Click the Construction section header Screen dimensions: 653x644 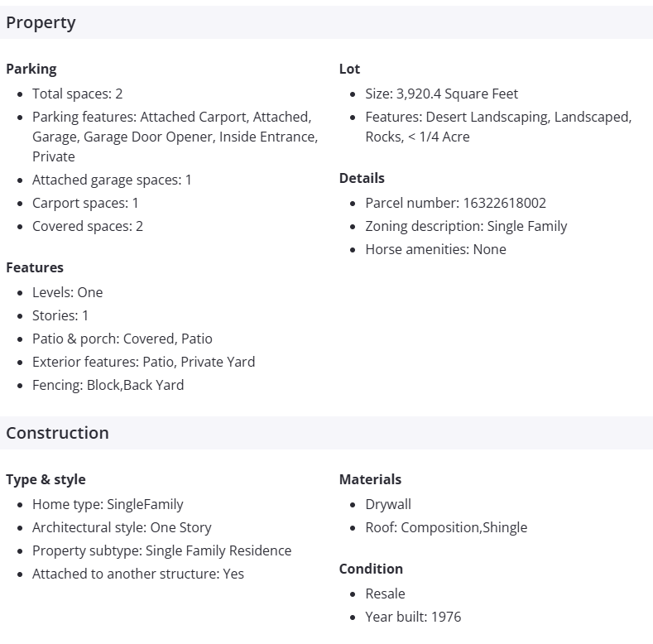(x=57, y=433)
